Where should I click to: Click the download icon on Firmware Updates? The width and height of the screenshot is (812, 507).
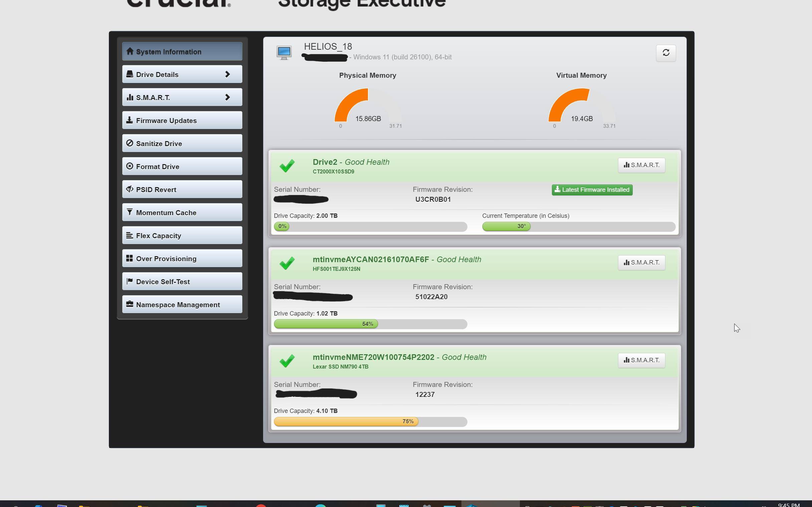(x=130, y=120)
